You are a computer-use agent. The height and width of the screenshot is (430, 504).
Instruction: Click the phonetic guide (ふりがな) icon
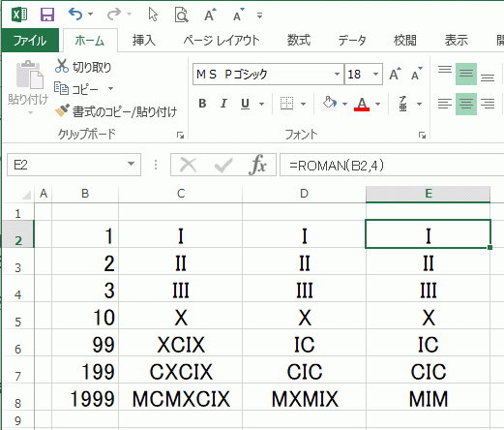click(403, 104)
